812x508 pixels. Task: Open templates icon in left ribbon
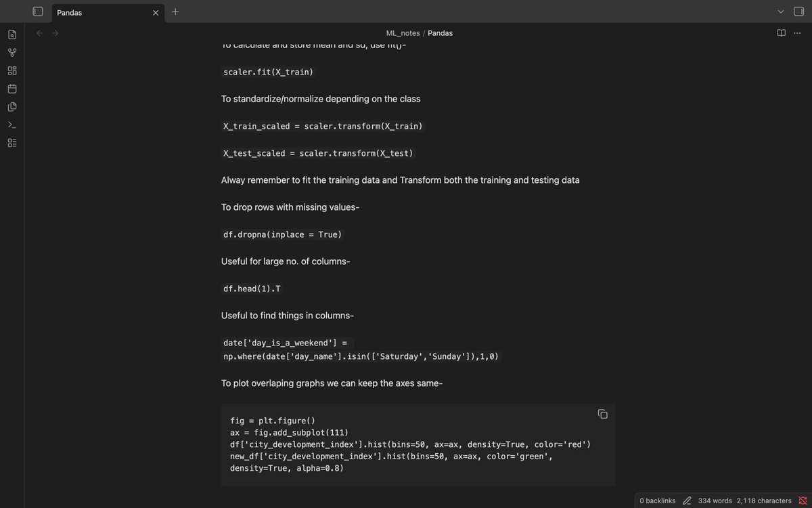(12, 107)
